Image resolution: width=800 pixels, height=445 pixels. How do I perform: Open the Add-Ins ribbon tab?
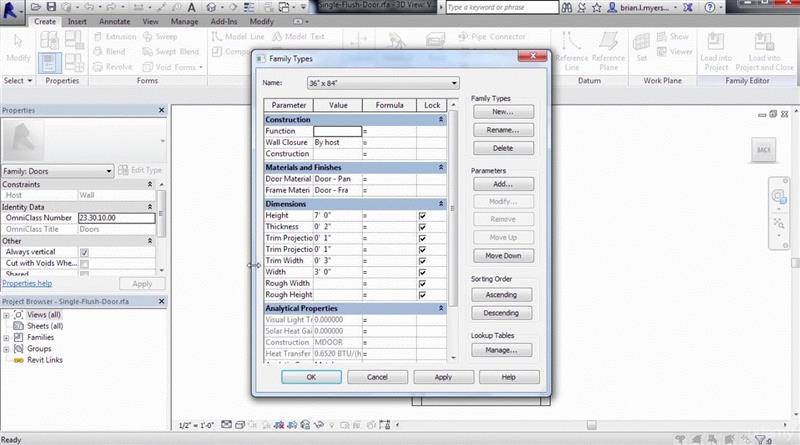223,21
